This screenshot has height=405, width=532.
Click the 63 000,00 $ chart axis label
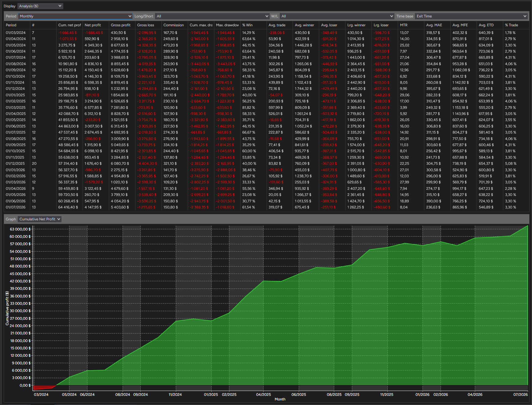pos(20,229)
